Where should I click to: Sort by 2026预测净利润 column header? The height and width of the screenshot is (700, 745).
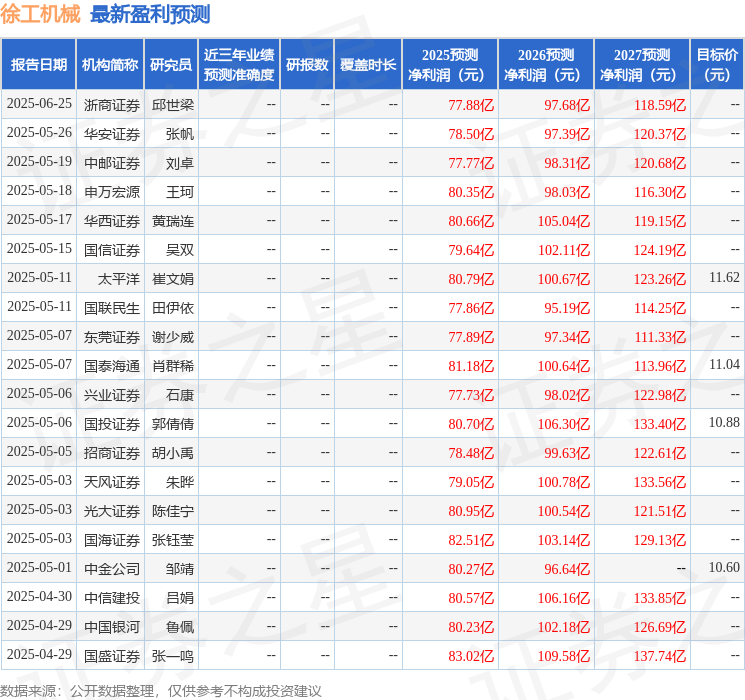545,65
